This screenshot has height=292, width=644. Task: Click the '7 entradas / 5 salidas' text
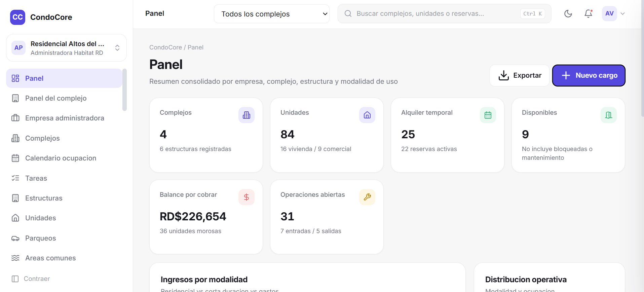click(x=311, y=231)
